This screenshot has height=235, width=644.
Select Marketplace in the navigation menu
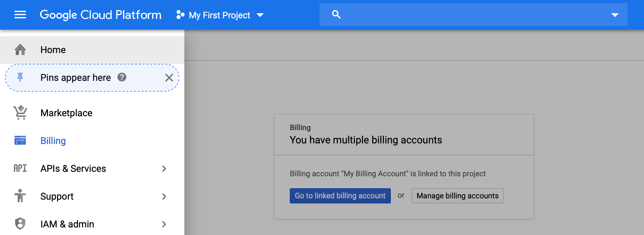(x=66, y=113)
